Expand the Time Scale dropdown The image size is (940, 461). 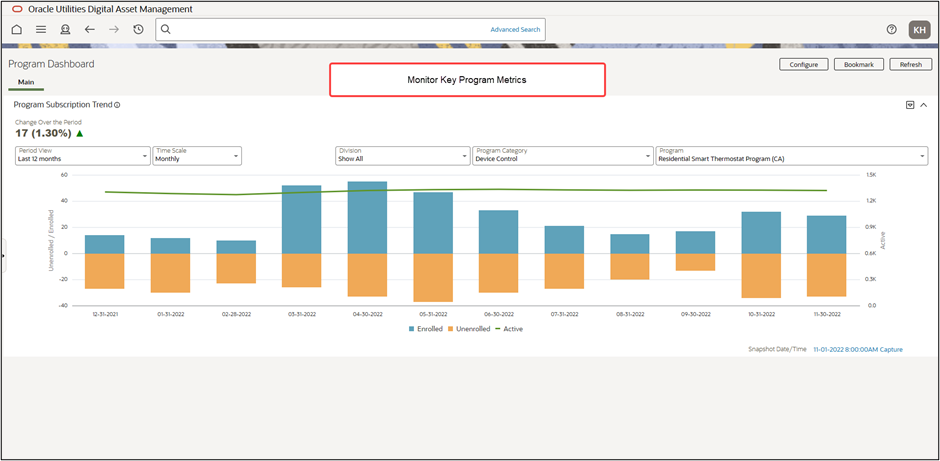tap(197, 155)
